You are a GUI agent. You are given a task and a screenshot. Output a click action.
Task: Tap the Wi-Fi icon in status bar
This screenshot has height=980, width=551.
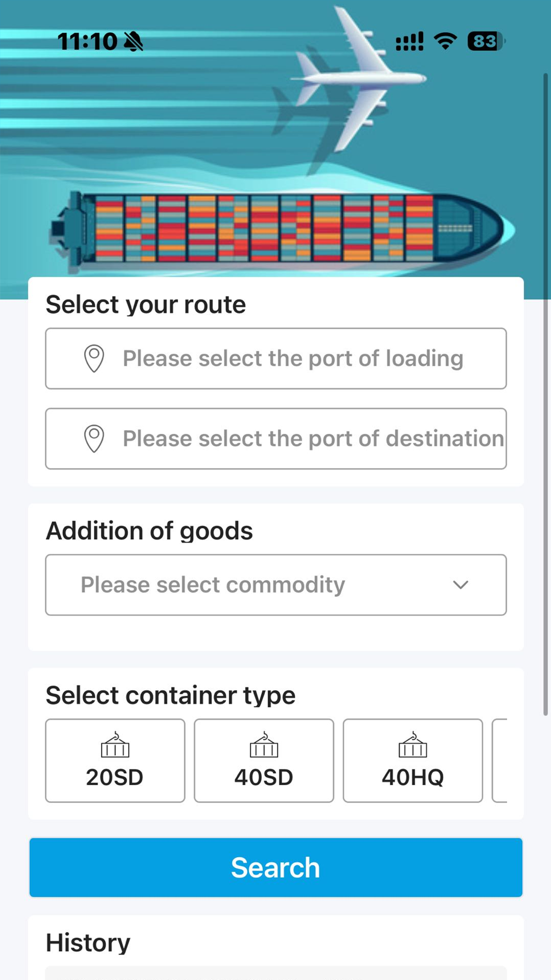tap(445, 41)
